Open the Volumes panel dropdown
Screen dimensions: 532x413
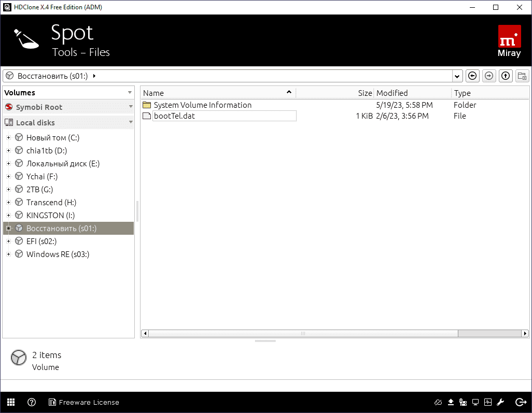coord(130,93)
